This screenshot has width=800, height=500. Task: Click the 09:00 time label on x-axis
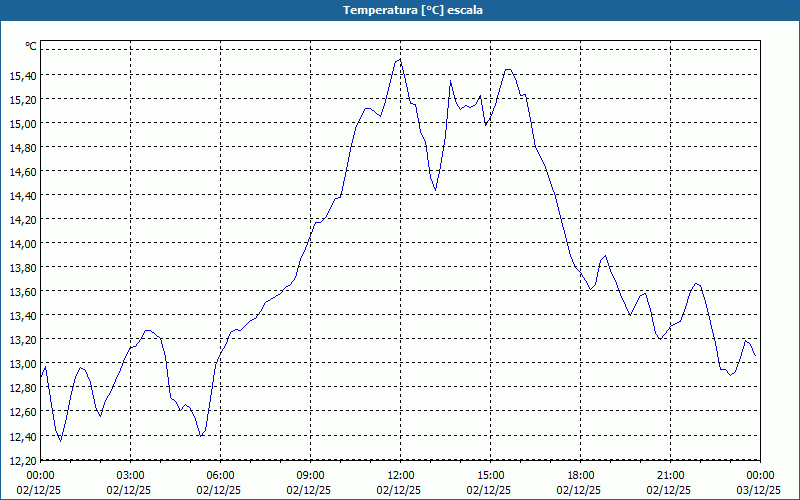[310, 475]
